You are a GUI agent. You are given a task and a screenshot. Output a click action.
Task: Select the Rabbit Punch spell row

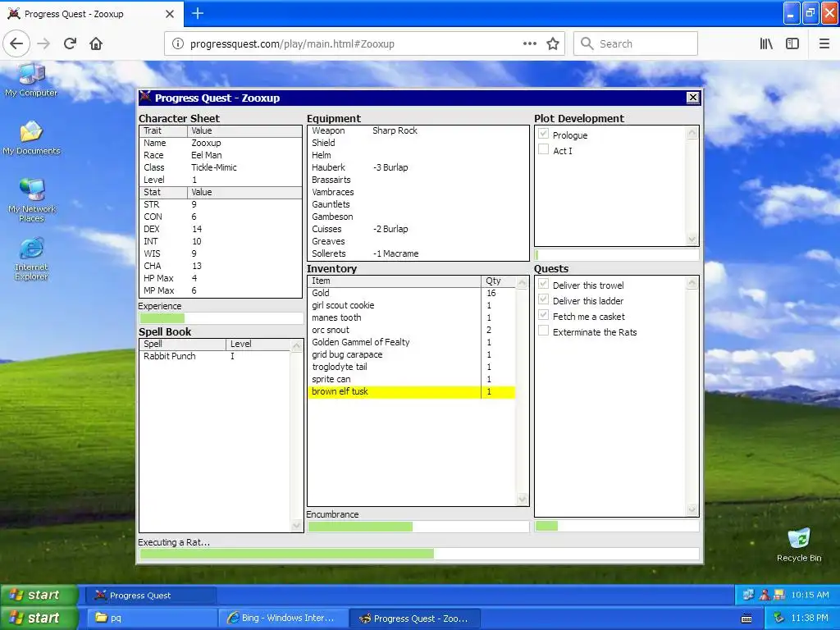(x=216, y=356)
